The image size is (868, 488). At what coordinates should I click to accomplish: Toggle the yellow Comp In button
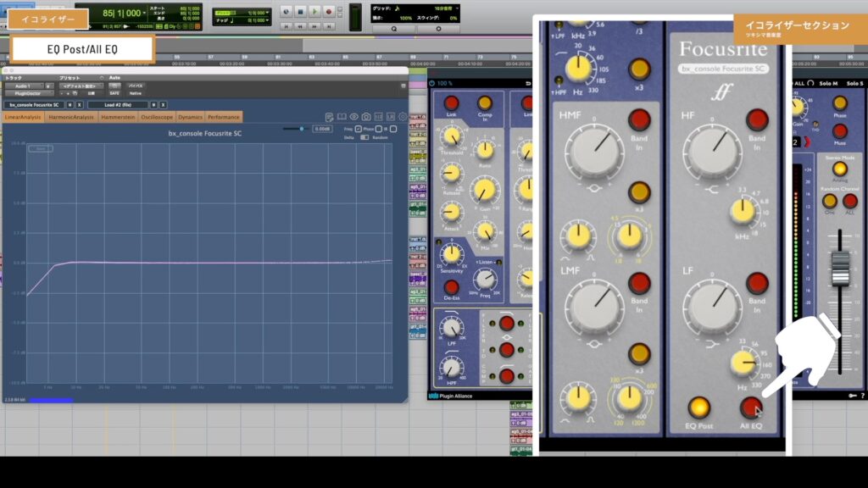tap(484, 103)
